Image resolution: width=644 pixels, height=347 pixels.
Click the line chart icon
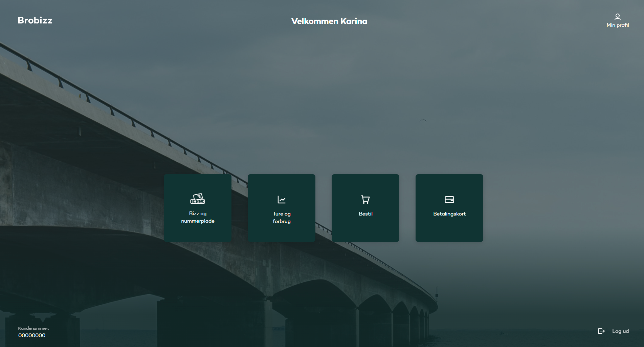pos(282,200)
